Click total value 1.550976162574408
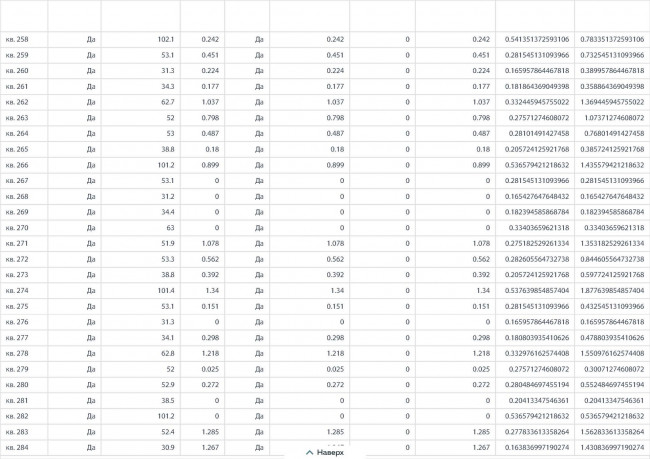This screenshot has width=650, height=459. pyautogui.click(x=612, y=353)
